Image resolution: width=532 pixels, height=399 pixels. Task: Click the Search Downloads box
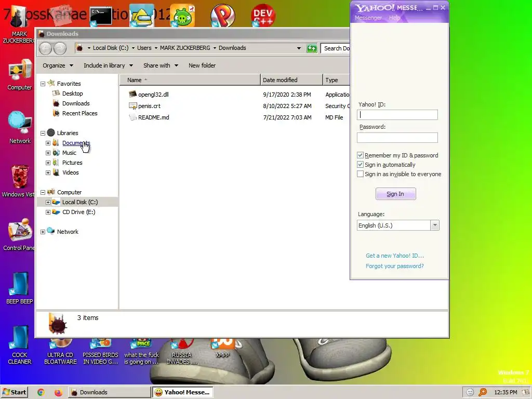tap(335, 48)
